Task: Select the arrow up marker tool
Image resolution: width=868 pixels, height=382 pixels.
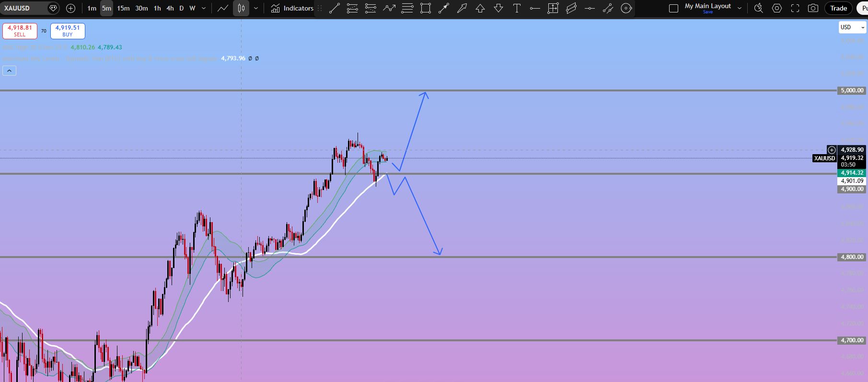Action: coord(480,8)
